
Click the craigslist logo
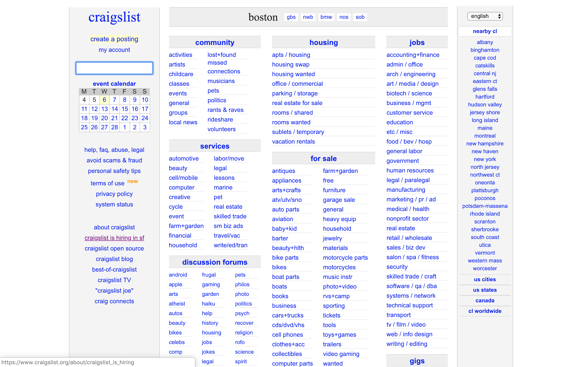pos(114,17)
